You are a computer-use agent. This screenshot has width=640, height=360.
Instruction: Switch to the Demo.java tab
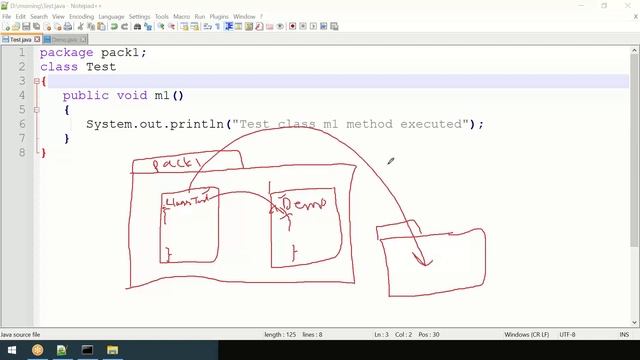click(x=64, y=40)
